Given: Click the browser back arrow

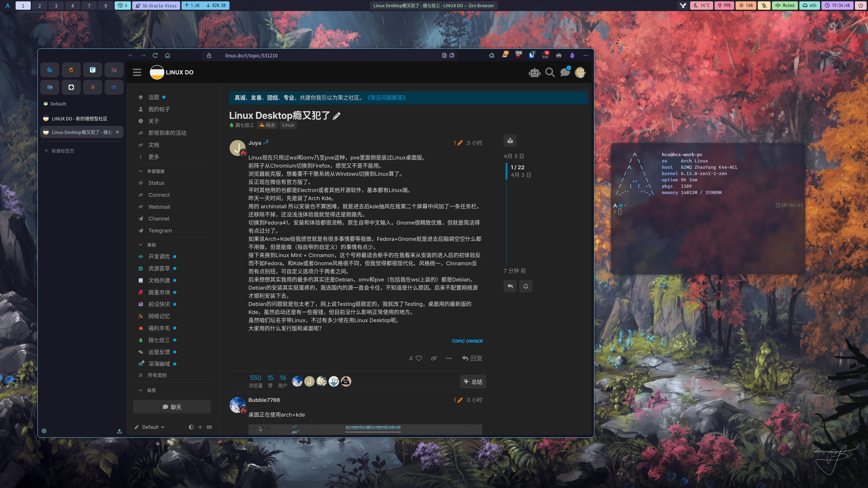Looking at the screenshot, I should coord(131,56).
